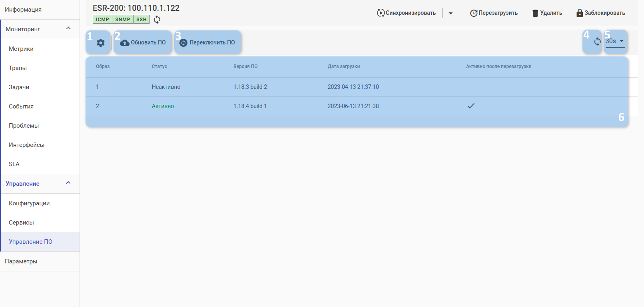
Task: Open the 30s refresh interval dropdown
Action: pos(615,41)
